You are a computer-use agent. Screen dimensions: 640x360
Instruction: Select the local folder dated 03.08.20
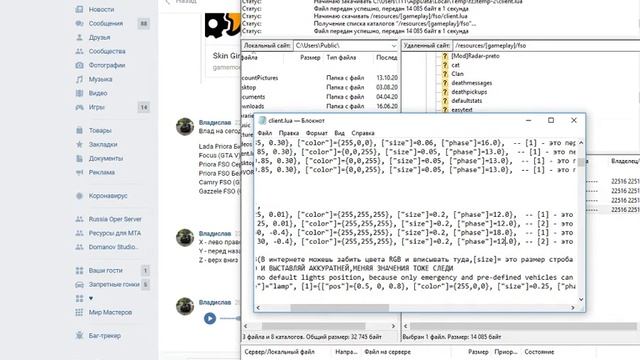click(x=320, y=87)
